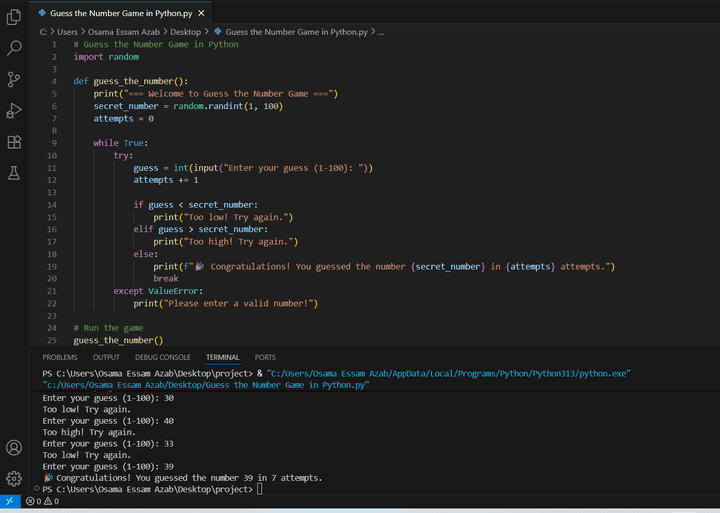Open the Extensions view

[x=14, y=143]
